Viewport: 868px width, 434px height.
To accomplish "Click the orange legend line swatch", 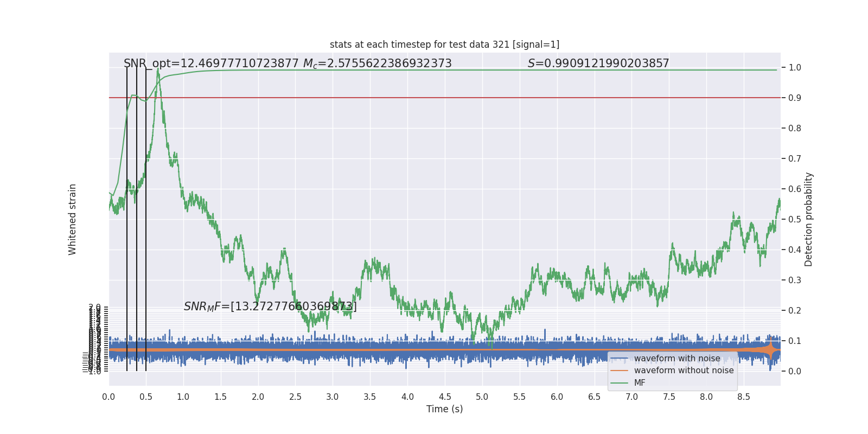I will pos(619,371).
